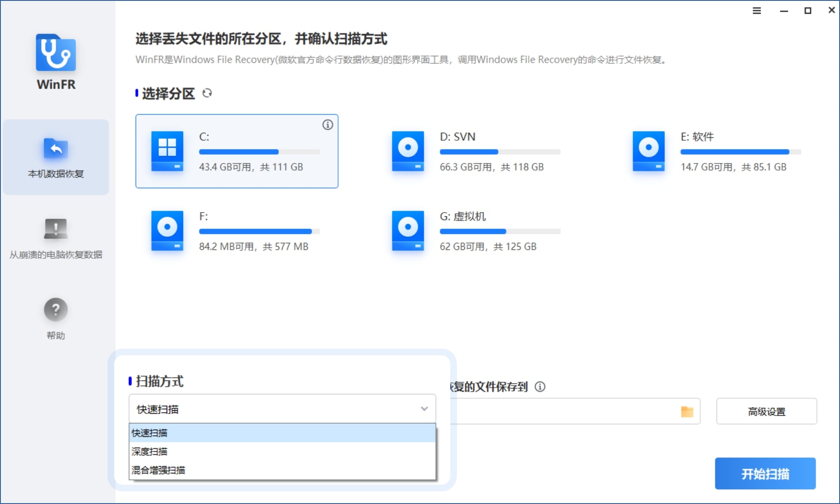Click the info icon next to 恢复的文件保存到
This screenshot has width=840, height=504.
[540, 387]
